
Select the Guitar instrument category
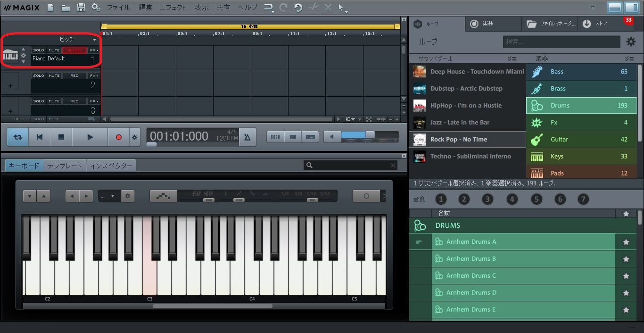coord(581,140)
